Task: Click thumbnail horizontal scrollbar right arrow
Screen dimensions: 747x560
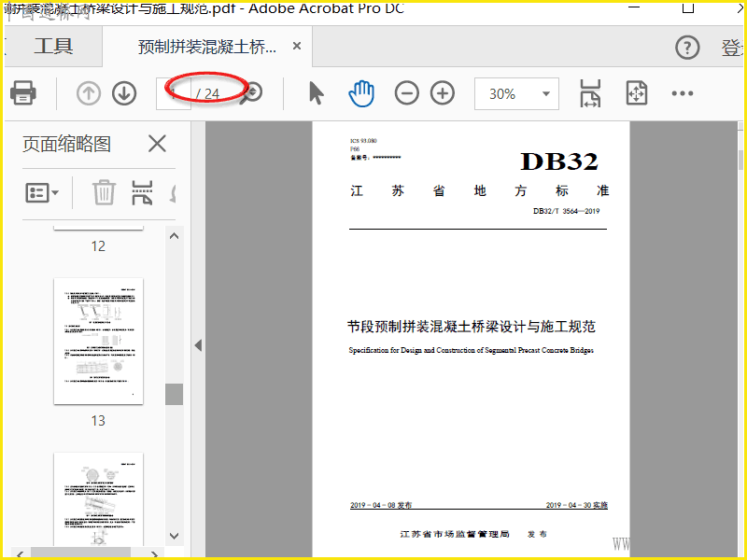Action: tap(154, 554)
